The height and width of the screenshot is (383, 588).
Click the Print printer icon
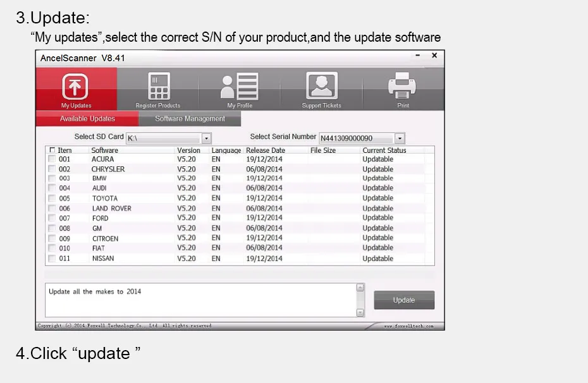click(x=402, y=85)
